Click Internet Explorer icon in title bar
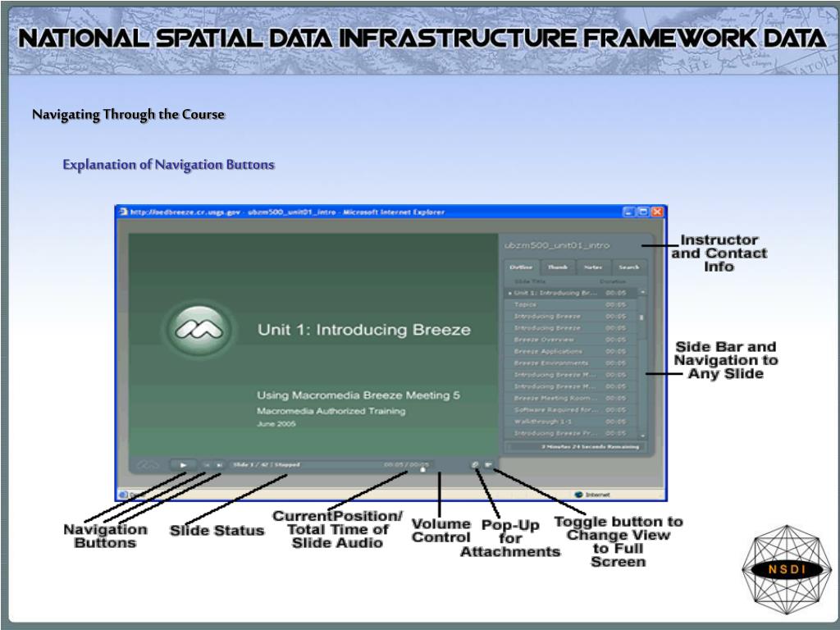This screenshot has width=840, height=630. (124, 212)
